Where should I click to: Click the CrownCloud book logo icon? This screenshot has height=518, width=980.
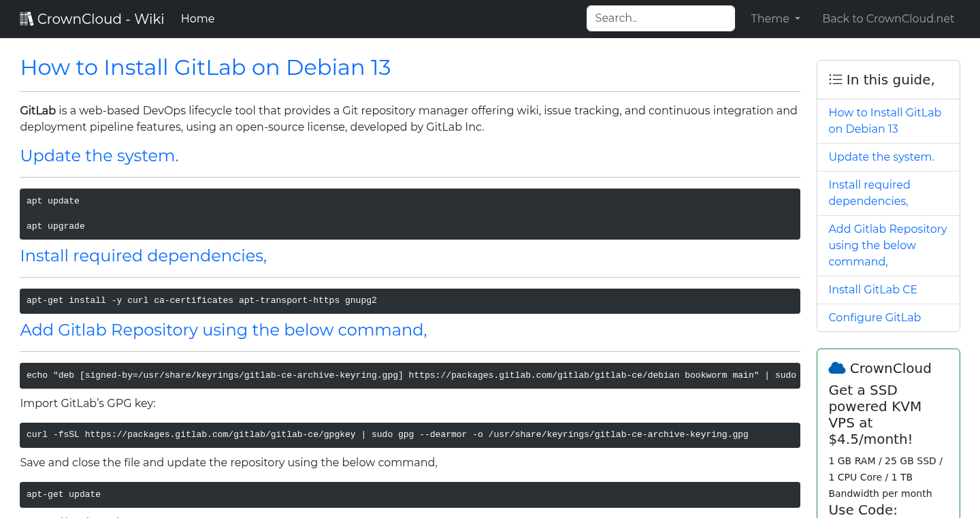click(27, 18)
